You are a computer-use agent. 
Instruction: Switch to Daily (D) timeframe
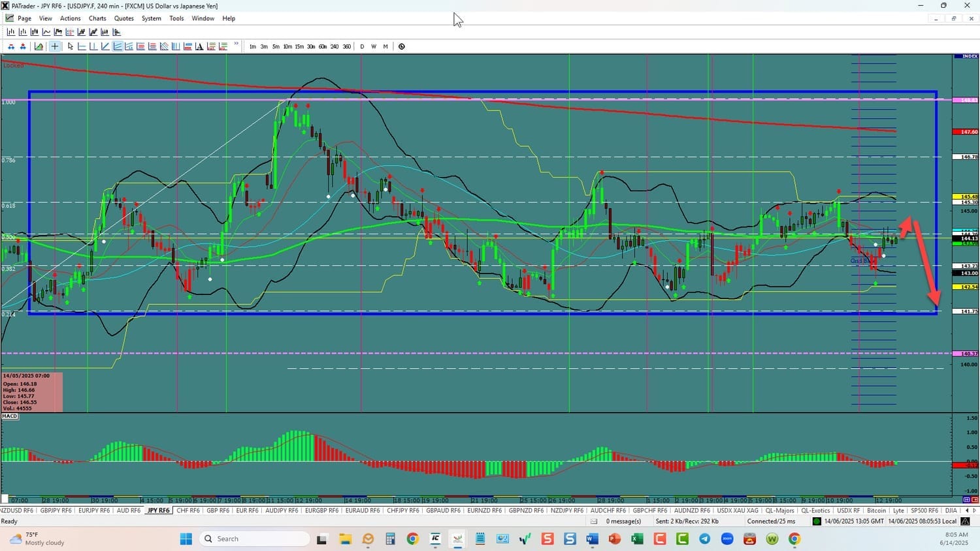click(x=362, y=46)
